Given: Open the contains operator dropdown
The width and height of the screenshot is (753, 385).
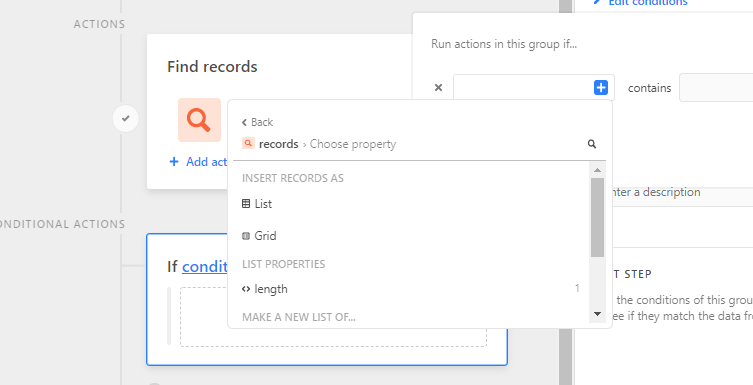Looking at the screenshot, I should 649,88.
